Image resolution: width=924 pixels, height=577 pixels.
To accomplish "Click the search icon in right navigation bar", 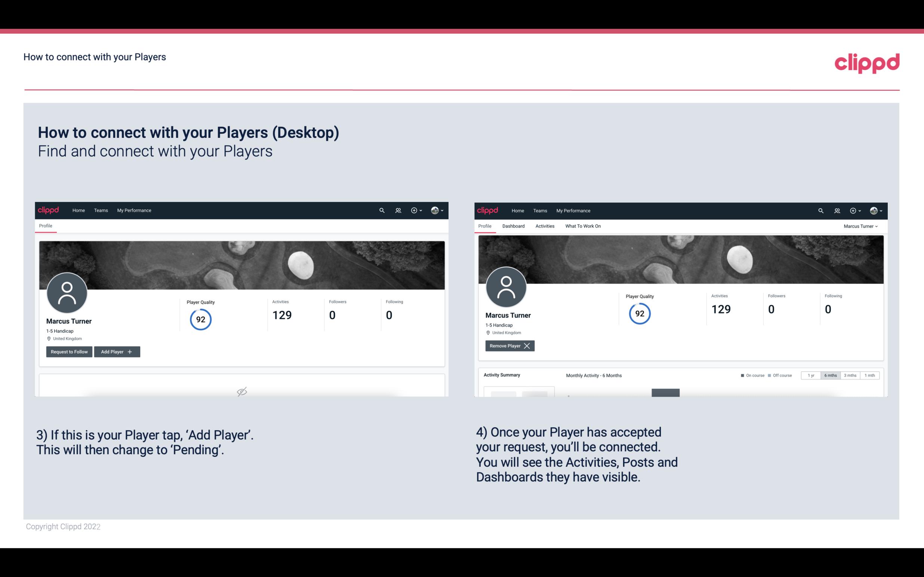I will [x=820, y=210].
